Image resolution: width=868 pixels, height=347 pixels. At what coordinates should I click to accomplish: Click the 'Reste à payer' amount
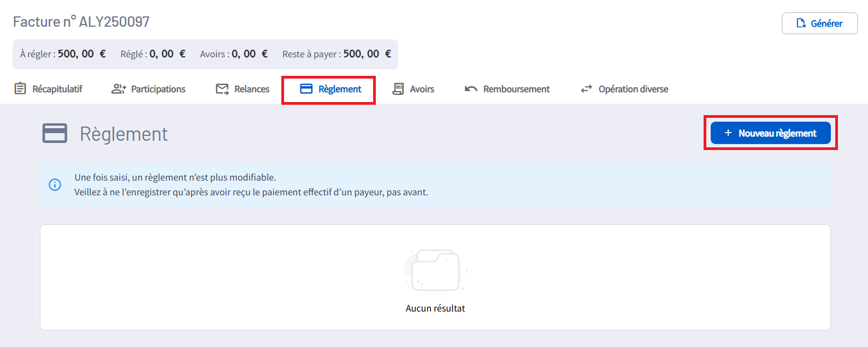(367, 54)
